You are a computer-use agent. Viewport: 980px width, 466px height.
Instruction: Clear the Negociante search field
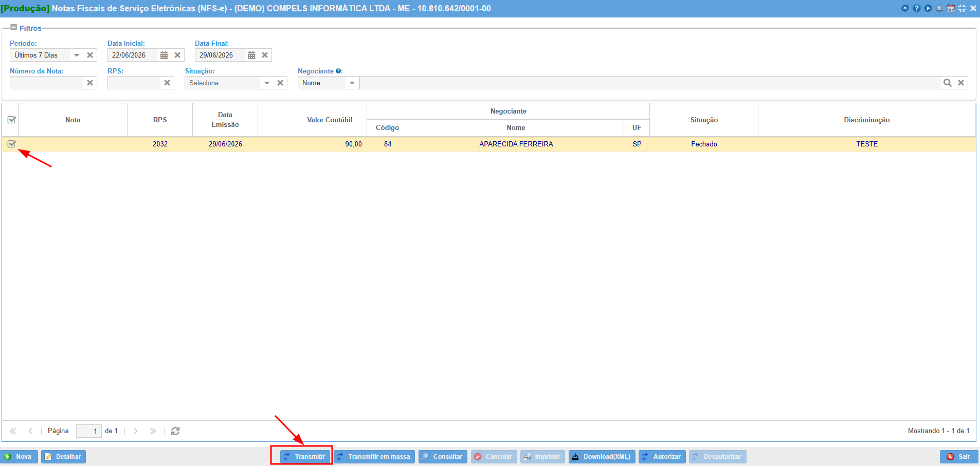pyautogui.click(x=961, y=83)
